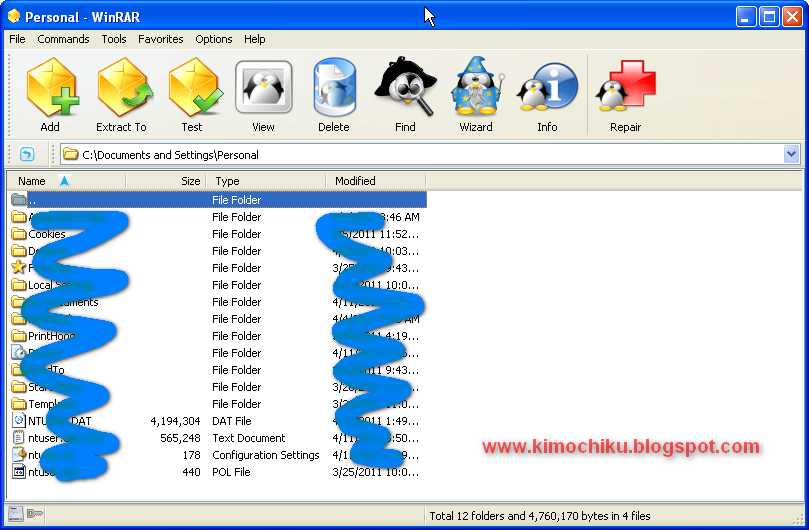
Task: Click the key password icon in the status bar
Action: click(35, 513)
